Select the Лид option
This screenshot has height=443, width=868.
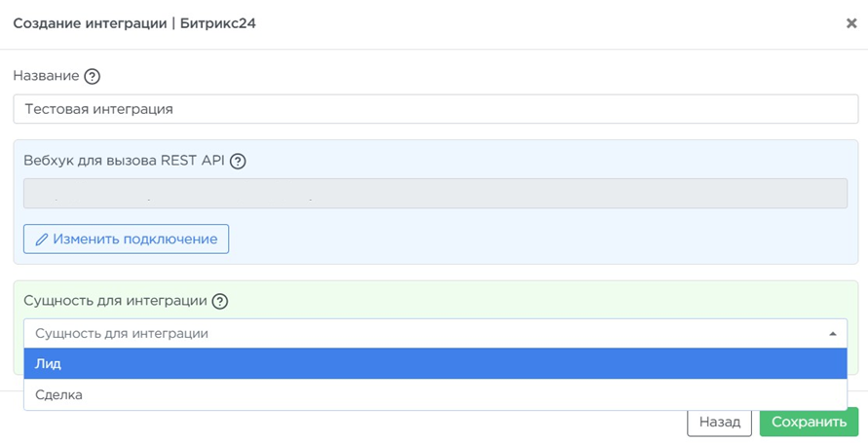[435, 363]
